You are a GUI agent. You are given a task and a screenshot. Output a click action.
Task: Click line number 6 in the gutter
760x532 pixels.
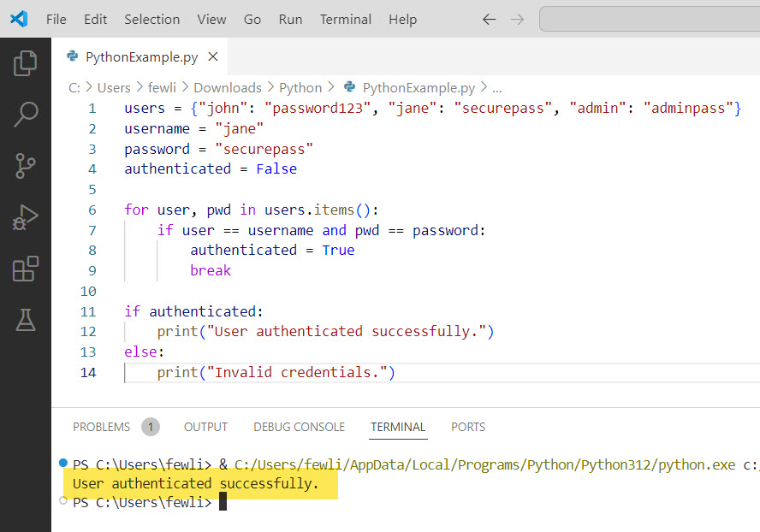point(92,210)
